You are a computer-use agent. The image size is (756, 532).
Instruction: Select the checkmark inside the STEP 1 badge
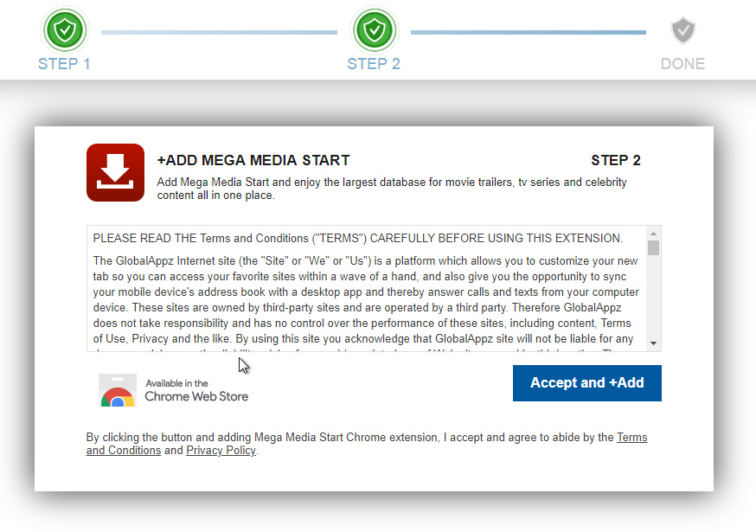(64, 30)
